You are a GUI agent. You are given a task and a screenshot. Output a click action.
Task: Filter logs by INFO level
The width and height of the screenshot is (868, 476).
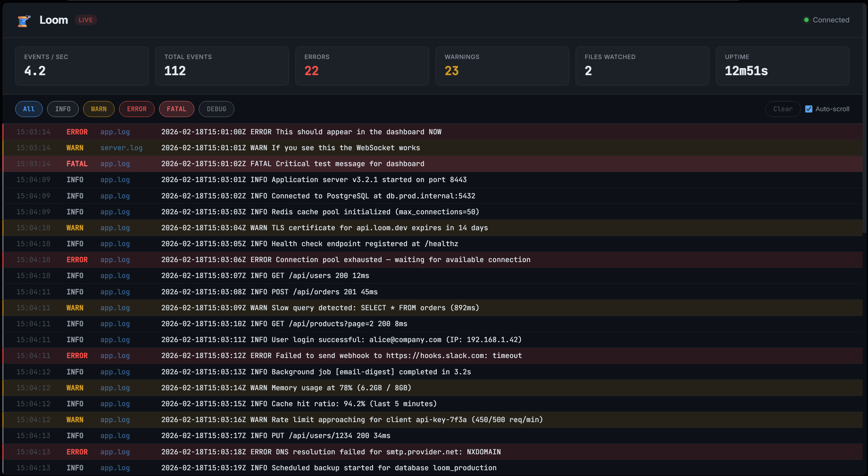[x=63, y=109]
